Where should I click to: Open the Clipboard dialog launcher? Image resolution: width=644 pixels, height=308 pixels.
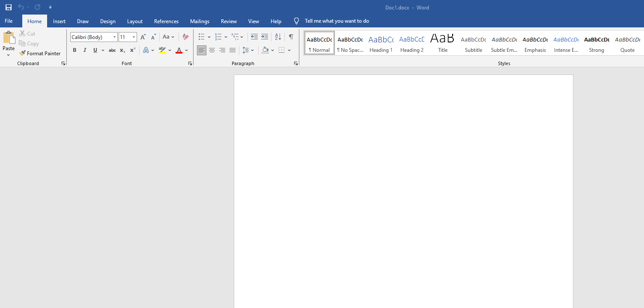click(63, 63)
